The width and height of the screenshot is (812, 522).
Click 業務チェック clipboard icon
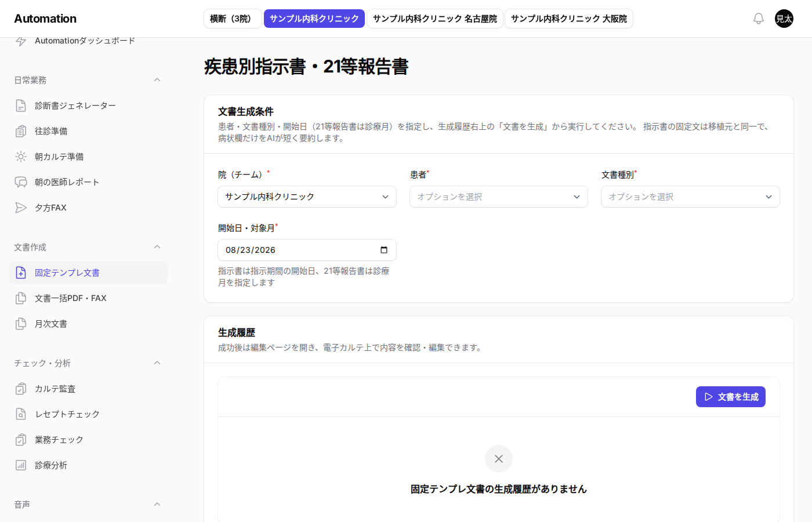21,440
